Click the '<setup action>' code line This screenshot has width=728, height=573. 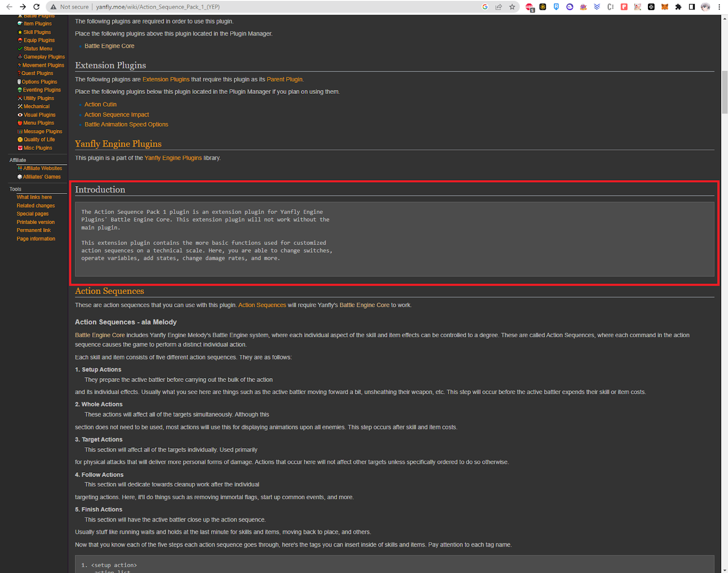coord(109,565)
